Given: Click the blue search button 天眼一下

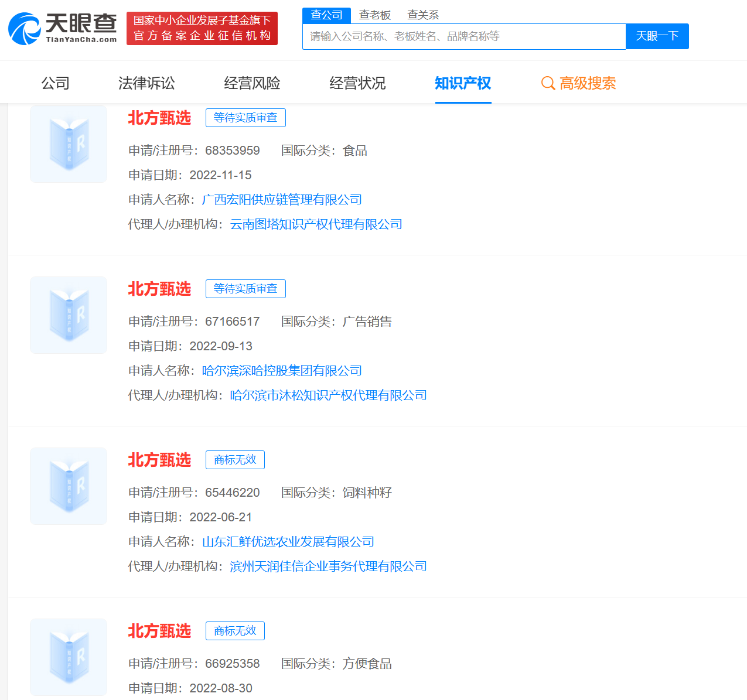Looking at the screenshot, I should click(657, 36).
